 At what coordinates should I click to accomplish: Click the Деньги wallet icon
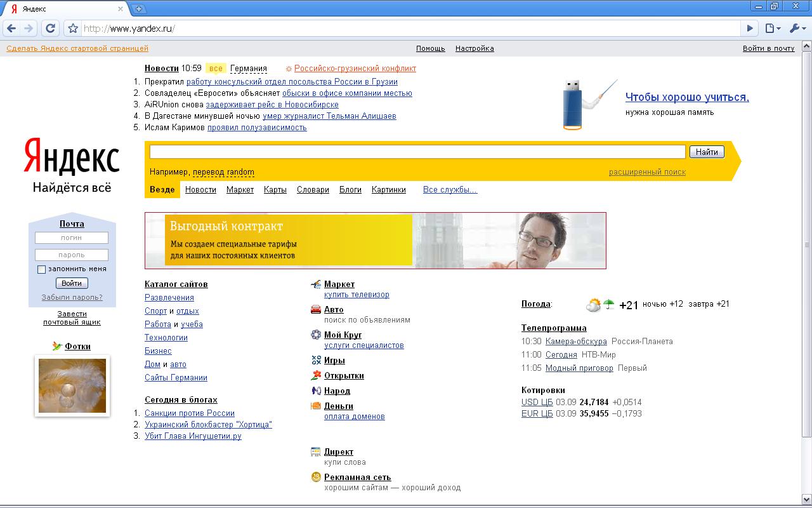(316, 406)
